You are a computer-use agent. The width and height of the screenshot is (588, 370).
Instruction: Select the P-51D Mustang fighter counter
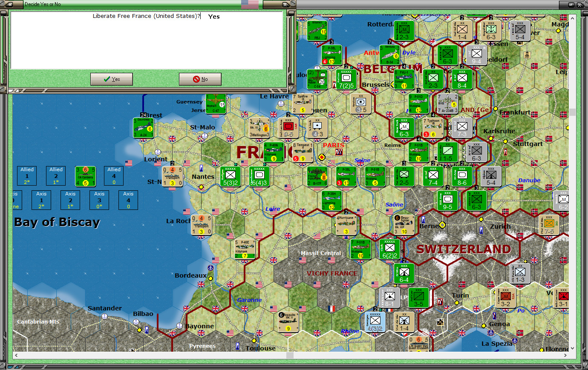(418, 103)
